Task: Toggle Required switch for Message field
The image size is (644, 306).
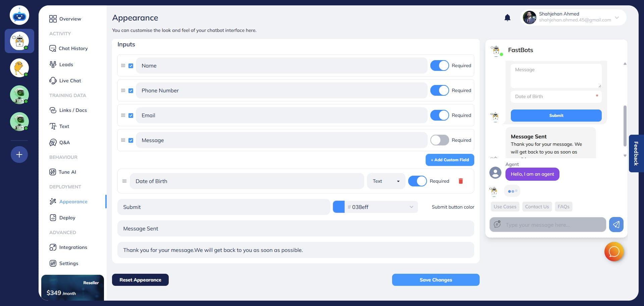Action: tap(439, 140)
